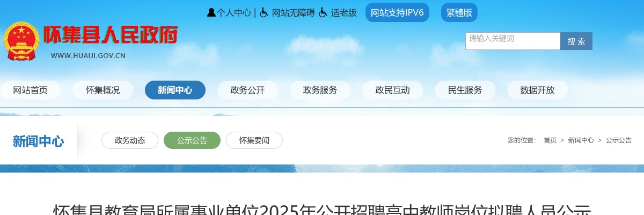Viewport: 644px width, 215px height.
Task: Click the national emblem logo
Action: tap(21, 41)
